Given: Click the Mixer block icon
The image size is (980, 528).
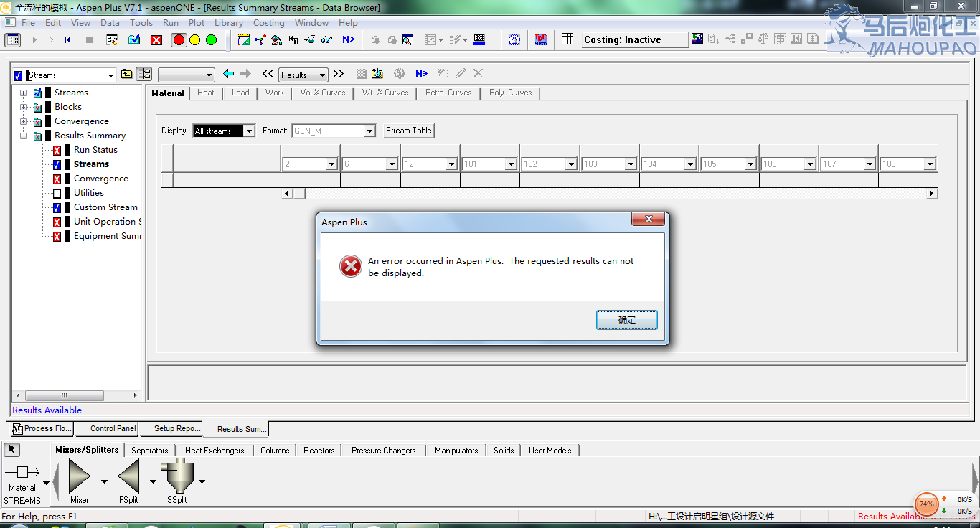Looking at the screenshot, I should click(79, 477).
